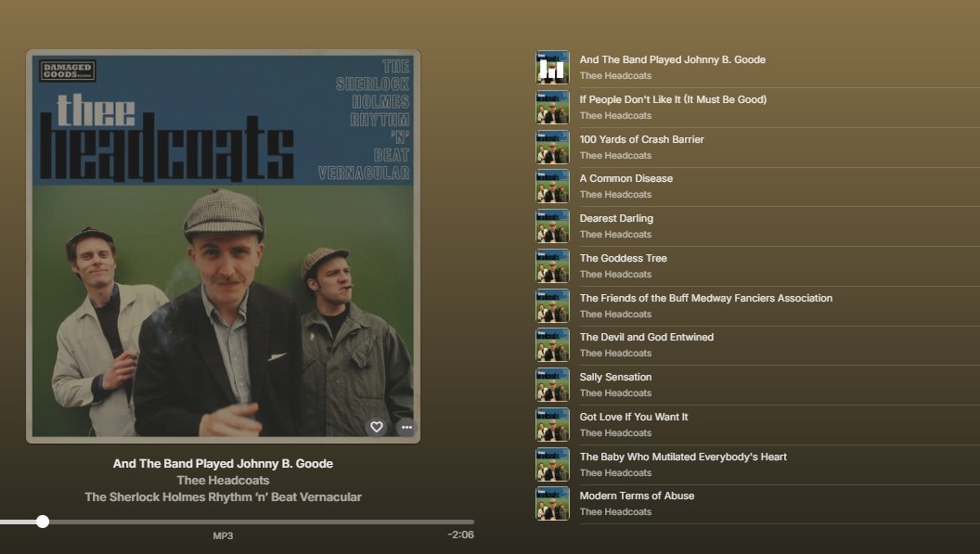Select the Sally Sensation track
The width and height of the screenshot is (980, 554).
pyautogui.click(x=615, y=377)
